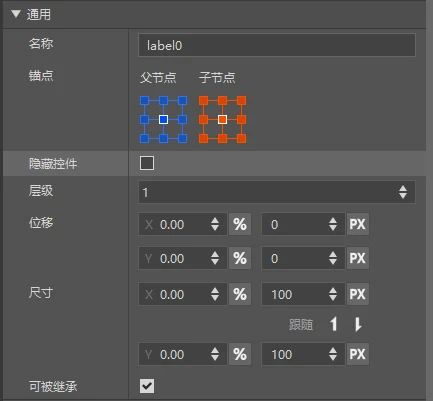Screen dimensions: 433x401
Task: Click 位移 Y pixel value field 0
Action: pos(303,258)
